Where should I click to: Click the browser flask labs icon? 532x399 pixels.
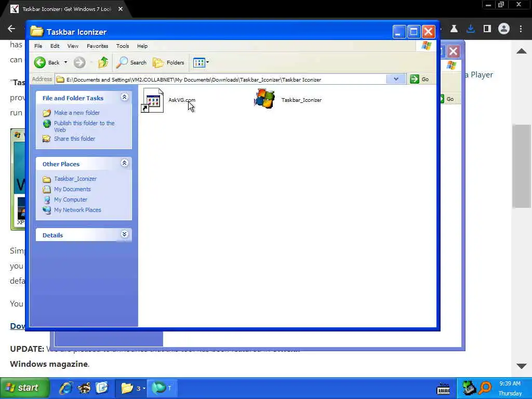[x=454, y=29]
